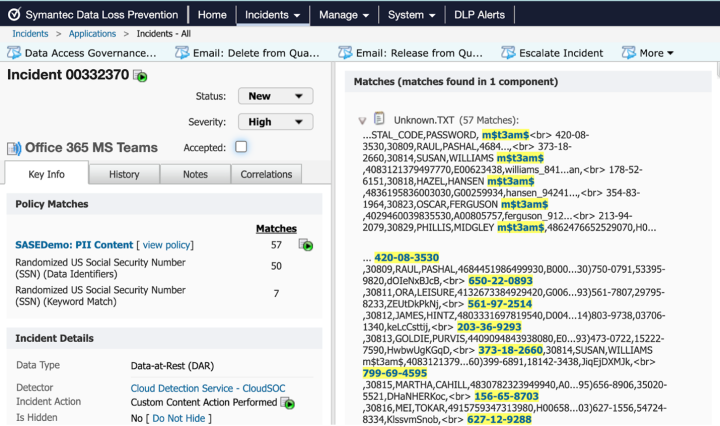Open the Severity dropdown set to High
720x426 pixels.
[x=275, y=122]
